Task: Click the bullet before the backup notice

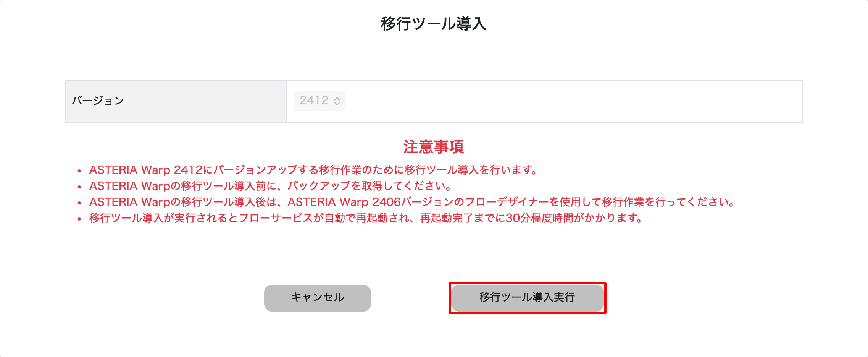Action: coord(79,187)
